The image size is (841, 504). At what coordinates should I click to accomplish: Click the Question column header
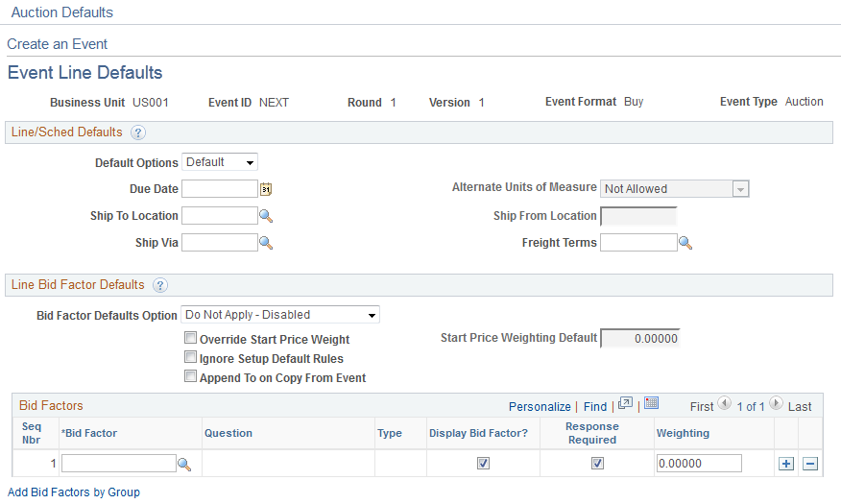pos(228,433)
